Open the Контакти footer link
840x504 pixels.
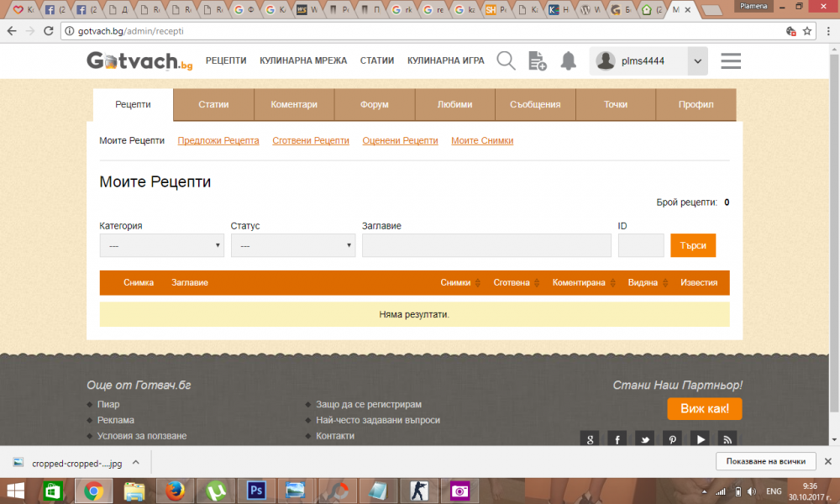pos(335,436)
